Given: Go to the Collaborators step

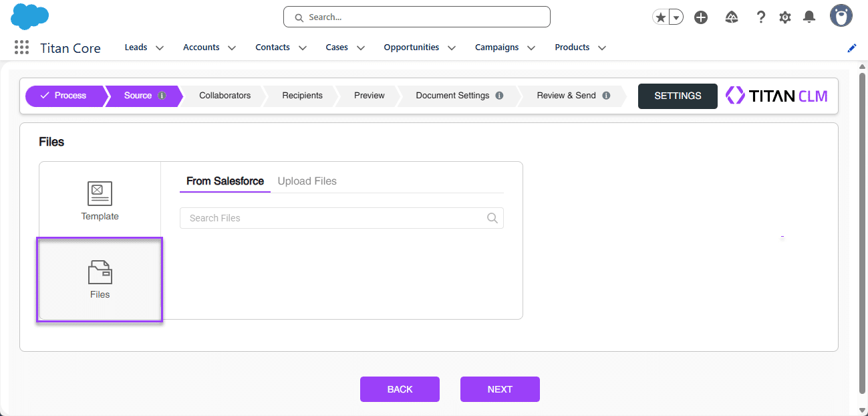Looking at the screenshot, I should point(225,96).
